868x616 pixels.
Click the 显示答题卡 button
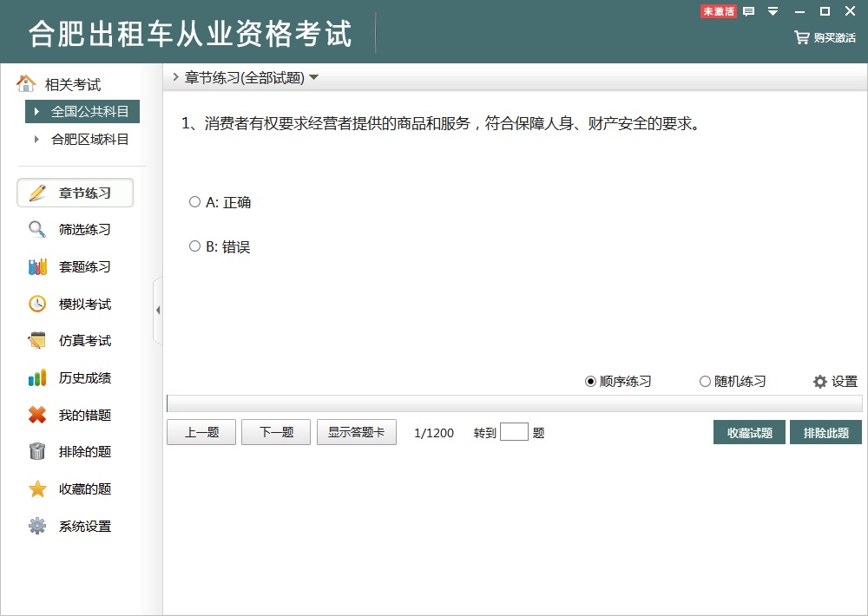click(x=356, y=433)
